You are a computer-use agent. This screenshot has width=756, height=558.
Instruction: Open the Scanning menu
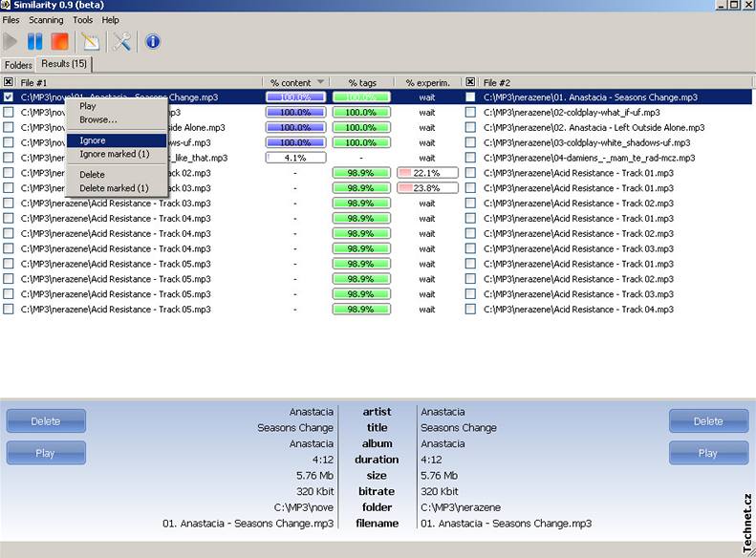(46, 20)
